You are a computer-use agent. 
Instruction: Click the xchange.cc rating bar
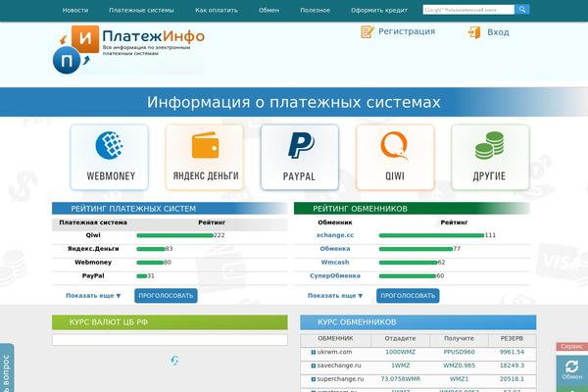(x=431, y=235)
